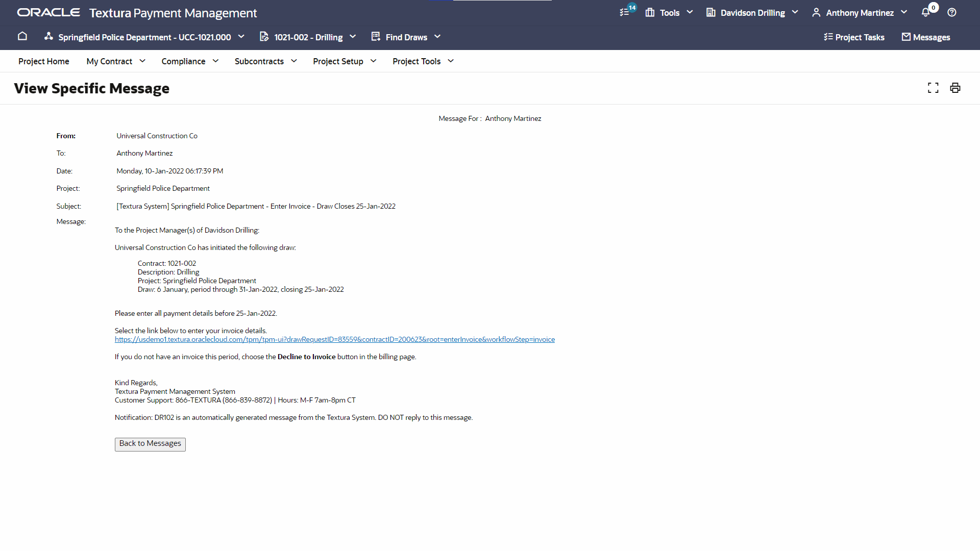Go to Project Home tab
The height and width of the screenshot is (551, 980).
[44, 61]
